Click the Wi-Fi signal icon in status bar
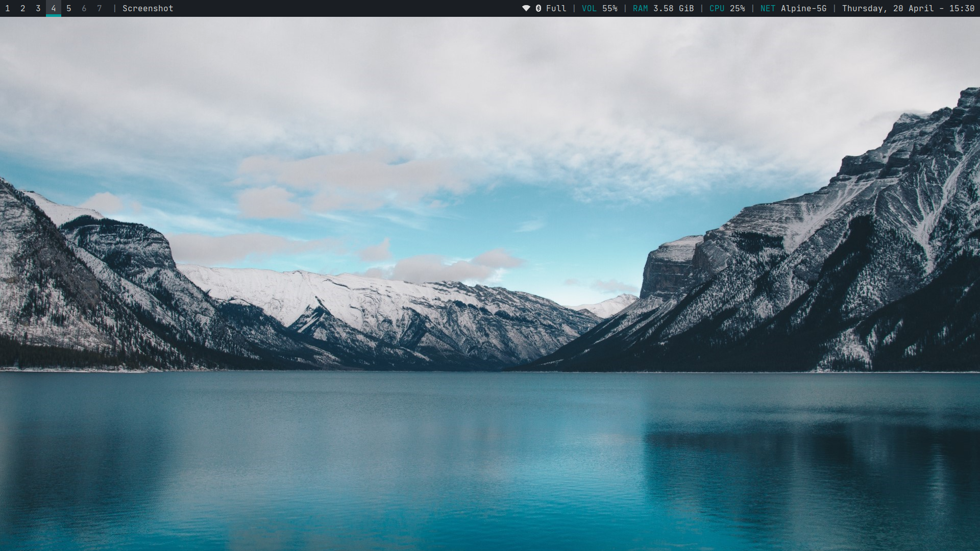Image resolution: width=980 pixels, height=551 pixels. pyautogui.click(x=526, y=8)
